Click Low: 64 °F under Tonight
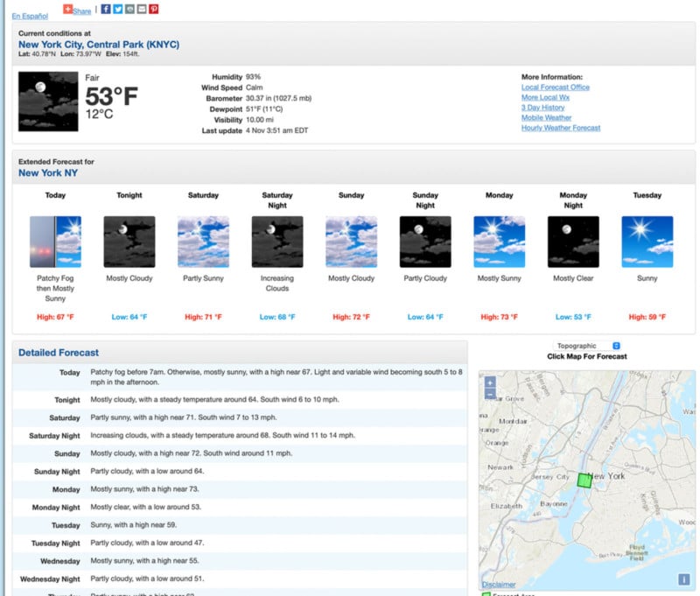 (129, 317)
